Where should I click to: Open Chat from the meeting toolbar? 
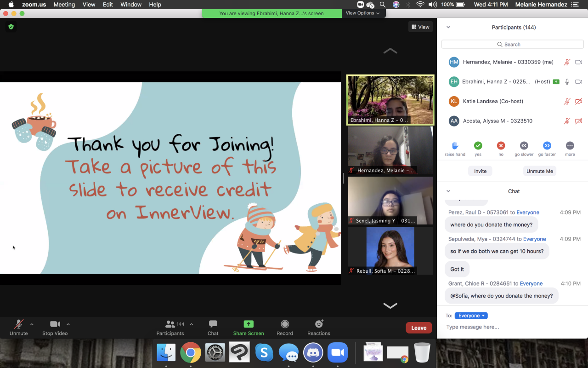[213, 324]
